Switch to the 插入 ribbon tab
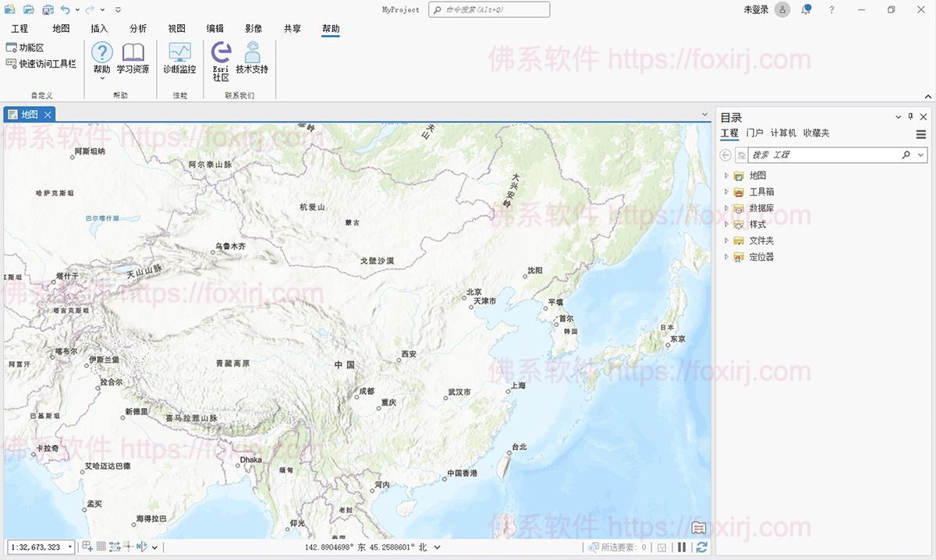 coord(100,28)
